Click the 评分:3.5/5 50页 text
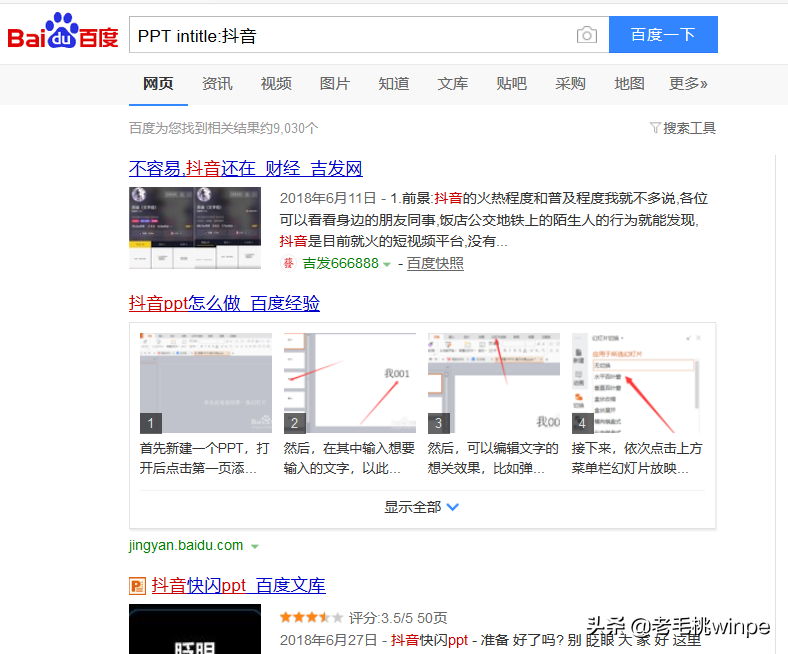This screenshot has height=654, width=788. point(398,618)
